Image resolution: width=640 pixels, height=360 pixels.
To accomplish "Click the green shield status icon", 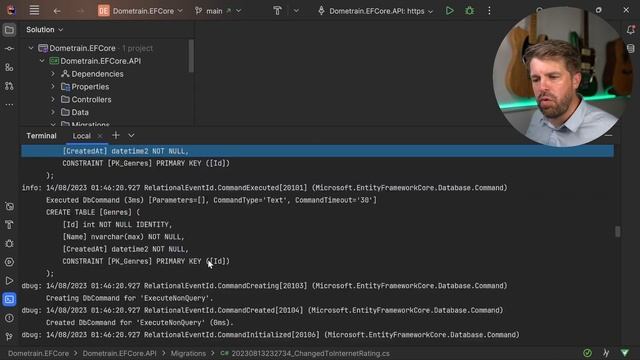I will [624, 353].
